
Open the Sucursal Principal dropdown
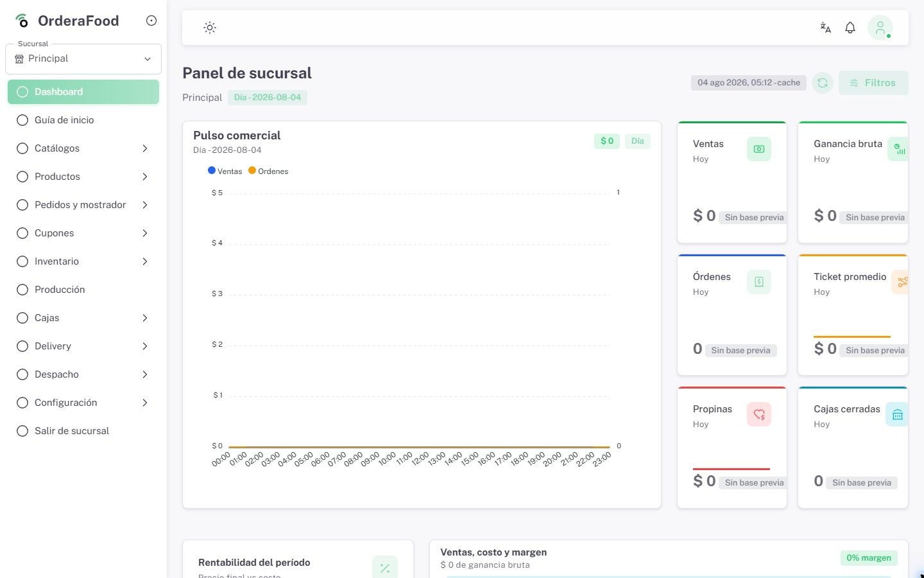pos(83,59)
